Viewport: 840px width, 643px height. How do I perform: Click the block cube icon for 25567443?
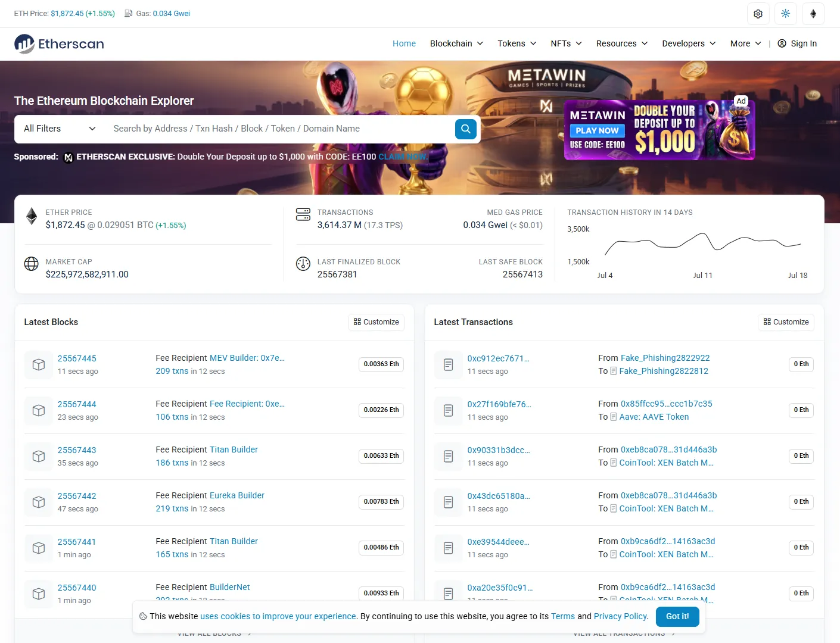39,456
